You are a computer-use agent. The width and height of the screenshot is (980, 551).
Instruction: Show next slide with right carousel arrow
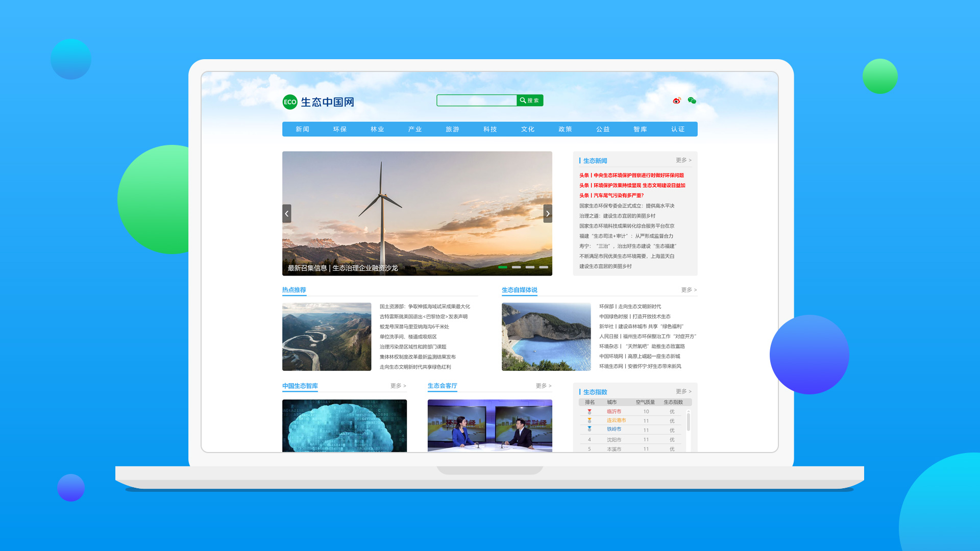548,213
